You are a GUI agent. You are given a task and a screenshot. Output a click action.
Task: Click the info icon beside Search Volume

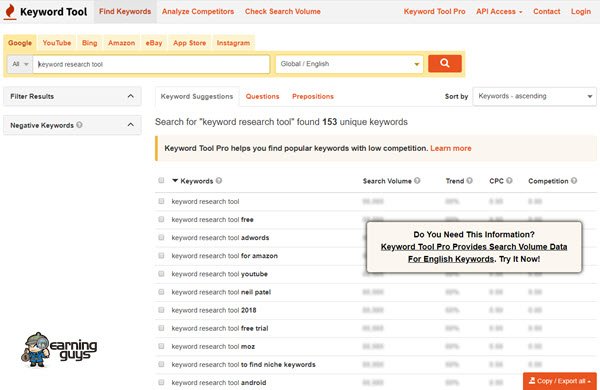coord(417,181)
